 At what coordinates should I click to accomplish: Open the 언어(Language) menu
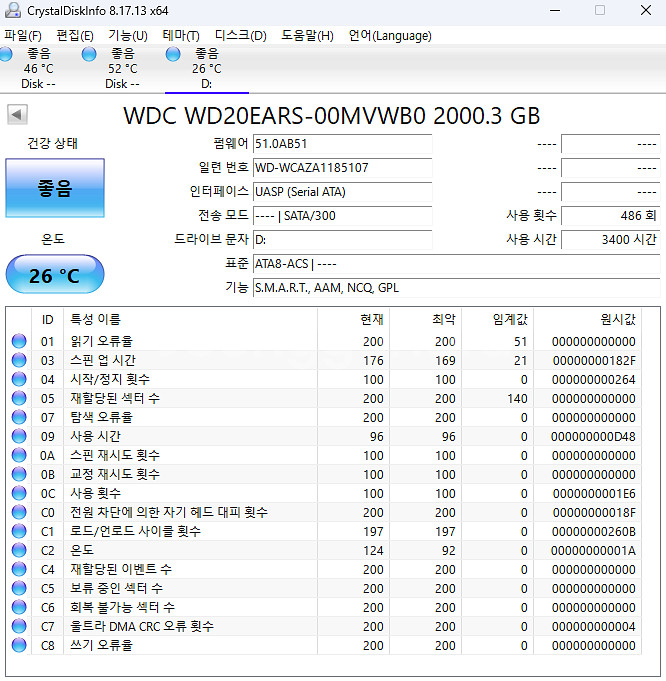coord(390,36)
